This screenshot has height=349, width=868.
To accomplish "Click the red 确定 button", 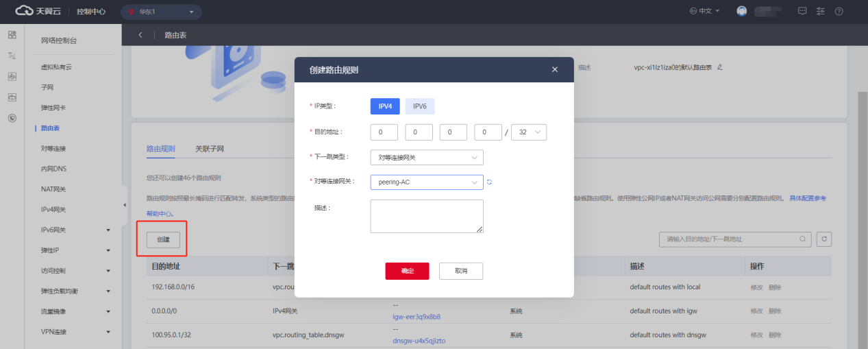I will point(407,271).
